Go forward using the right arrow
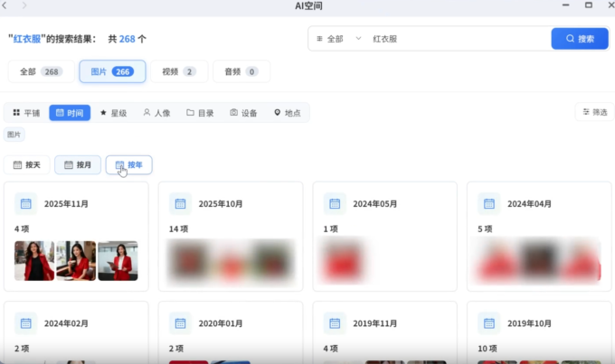615x364 pixels. [24, 5]
